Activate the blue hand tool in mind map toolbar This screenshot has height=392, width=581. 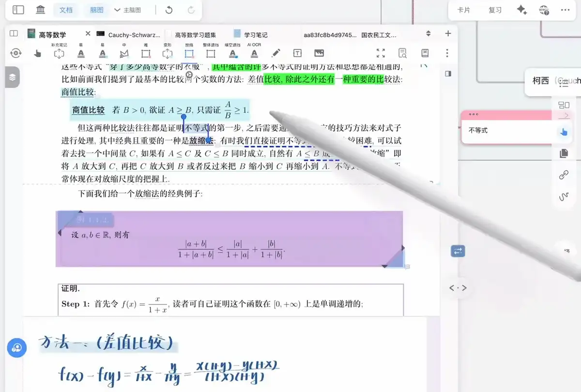[x=563, y=132]
